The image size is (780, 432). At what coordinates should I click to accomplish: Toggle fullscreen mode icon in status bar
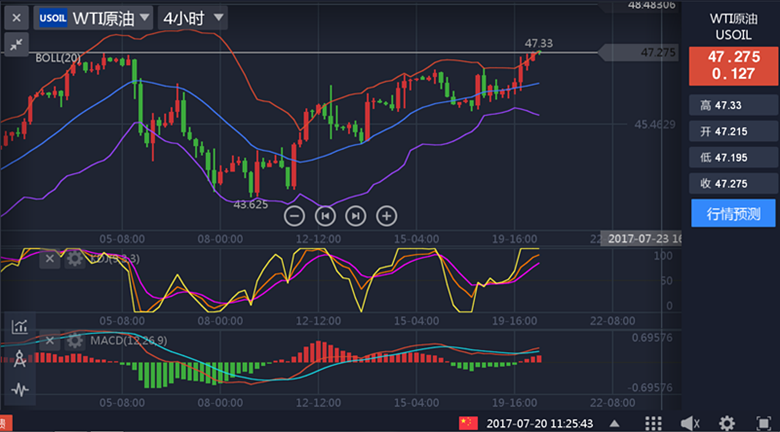(762, 423)
